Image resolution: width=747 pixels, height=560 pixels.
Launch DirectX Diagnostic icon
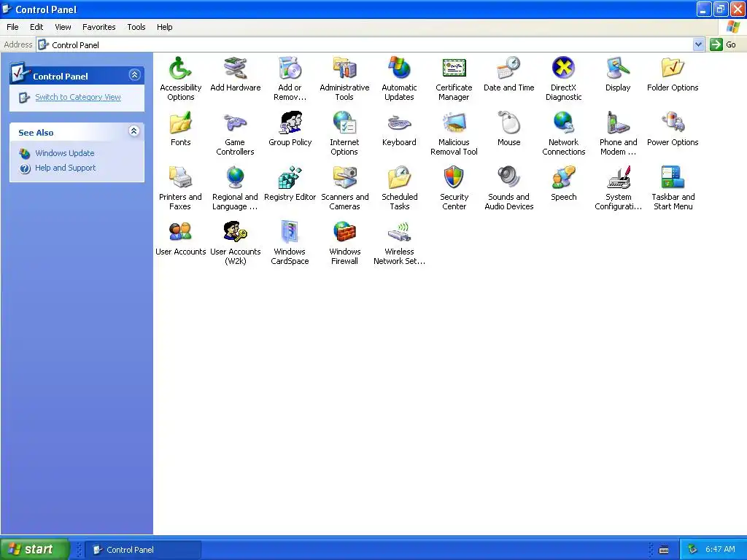tap(564, 68)
